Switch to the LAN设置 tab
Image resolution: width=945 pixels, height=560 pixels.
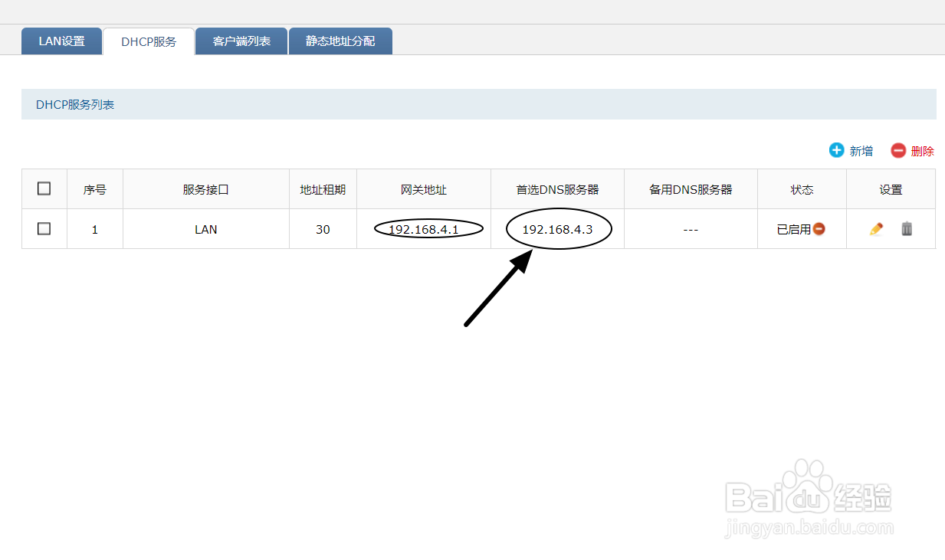61,41
